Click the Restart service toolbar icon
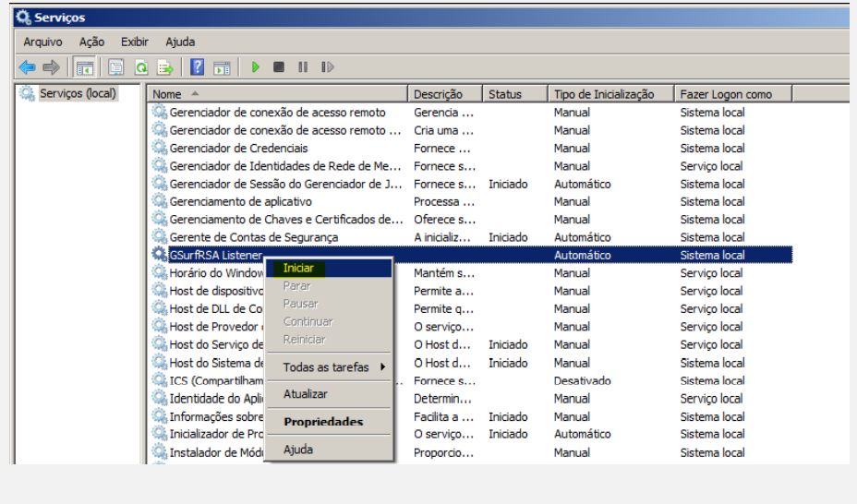This screenshot has height=504, width=857. (x=327, y=67)
